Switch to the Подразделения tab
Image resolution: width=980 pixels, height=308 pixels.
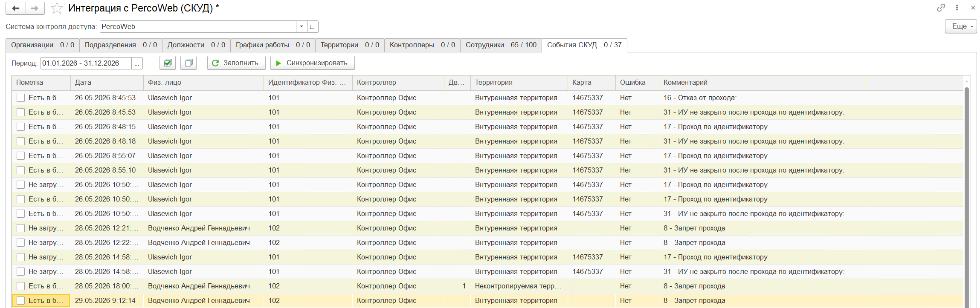121,45
